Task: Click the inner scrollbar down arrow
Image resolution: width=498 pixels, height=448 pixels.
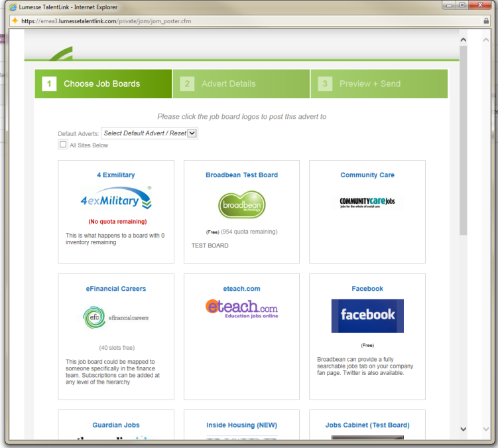Action: click(x=464, y=429)
